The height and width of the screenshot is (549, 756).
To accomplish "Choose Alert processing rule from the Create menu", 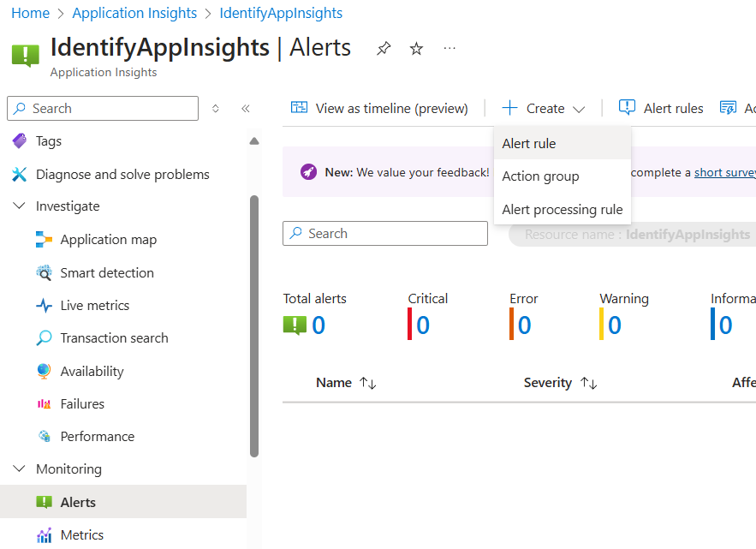I will click(563, 209).
